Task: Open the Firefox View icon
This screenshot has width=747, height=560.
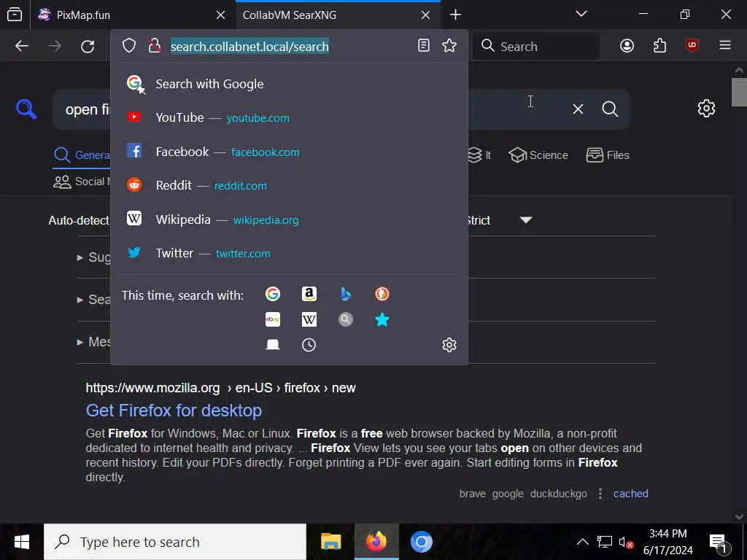Action: [15, 15]
